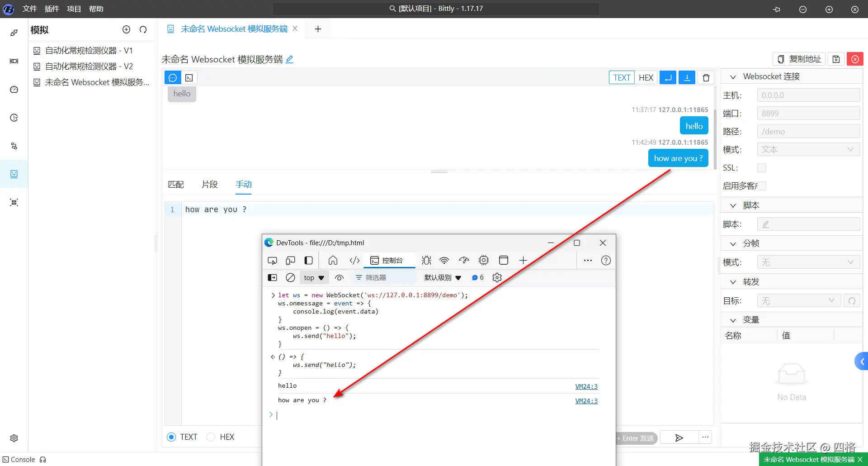Open Bittly settings gear at sidebar bottom
The height and width of the screenshot is (466, 868).
tap(14, 438)
